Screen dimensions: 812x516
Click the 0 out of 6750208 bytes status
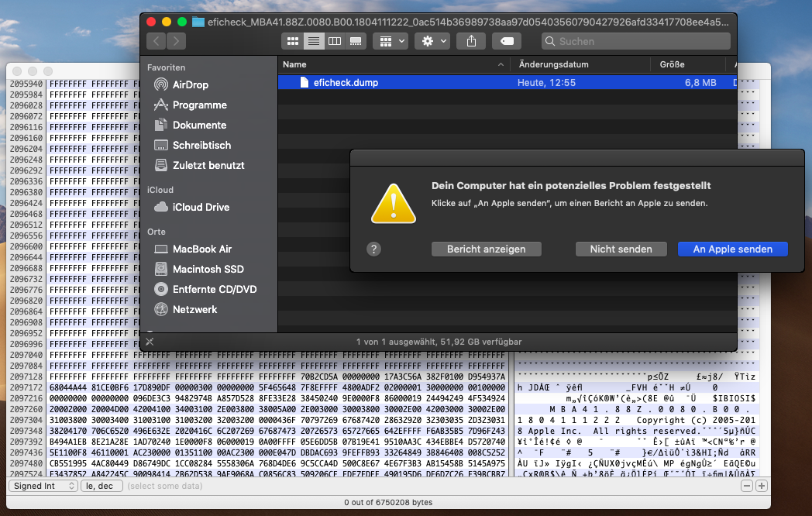388,503
